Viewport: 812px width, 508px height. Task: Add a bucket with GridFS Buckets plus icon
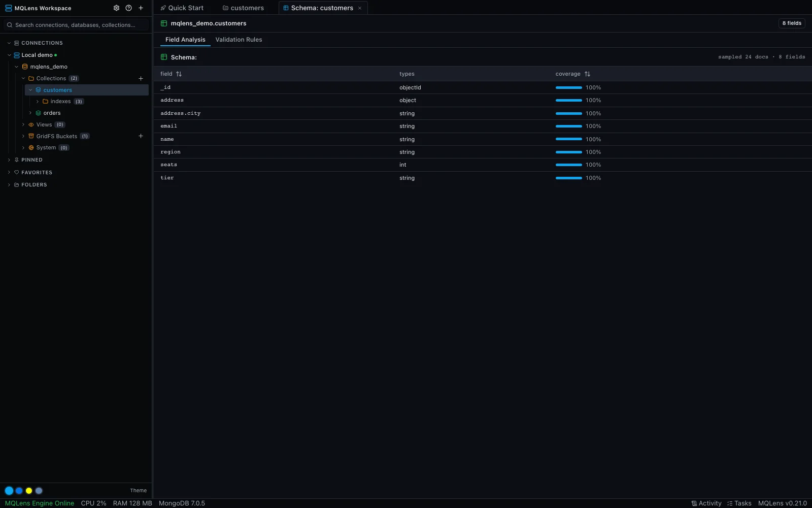(141, 136)
